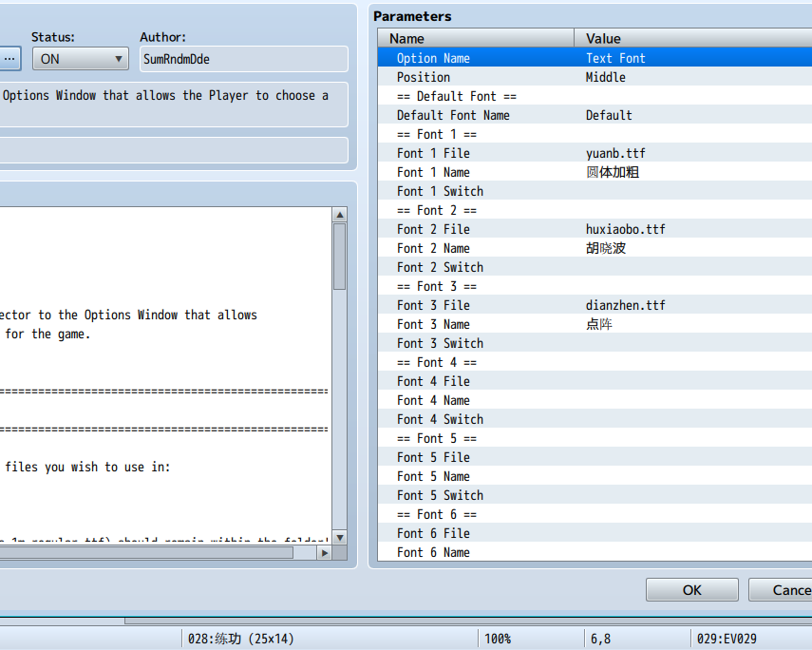812x650 pixels.
Task: Click the value huxiaobo.ttf
Action: coord(626,229)
